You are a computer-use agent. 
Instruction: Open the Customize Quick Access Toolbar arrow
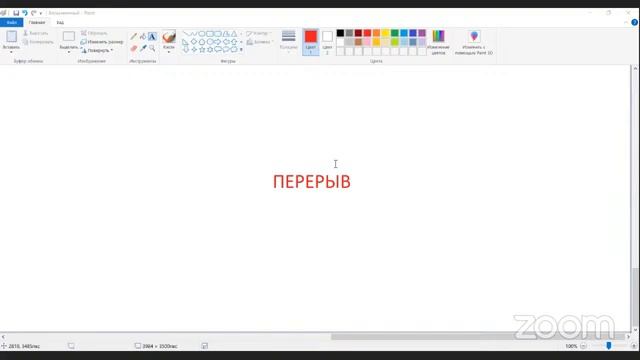(40, 13)
